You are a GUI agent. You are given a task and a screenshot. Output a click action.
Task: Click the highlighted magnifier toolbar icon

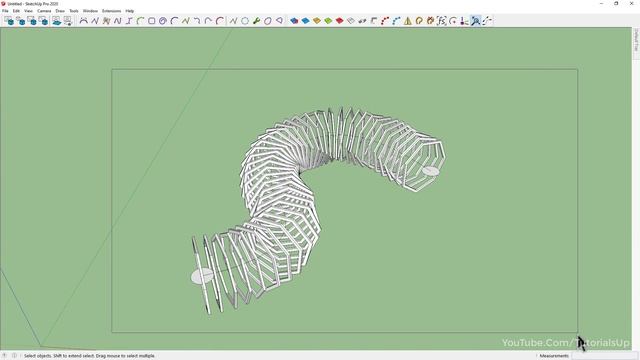click(x=476, y=21)
